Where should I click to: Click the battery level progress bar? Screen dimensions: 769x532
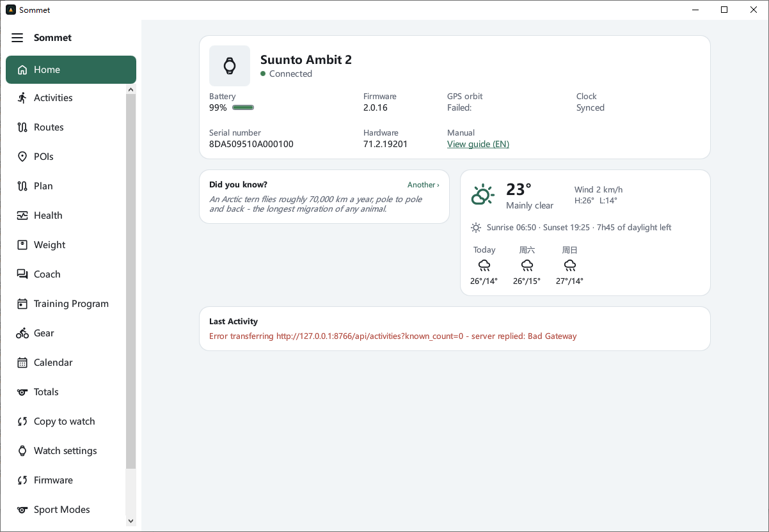point(243,108)
